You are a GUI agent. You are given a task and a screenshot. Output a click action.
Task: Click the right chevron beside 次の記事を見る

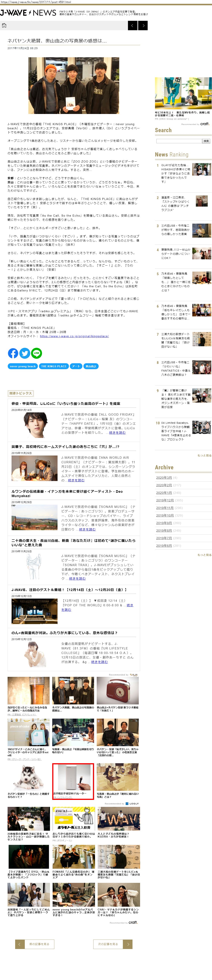128,944
